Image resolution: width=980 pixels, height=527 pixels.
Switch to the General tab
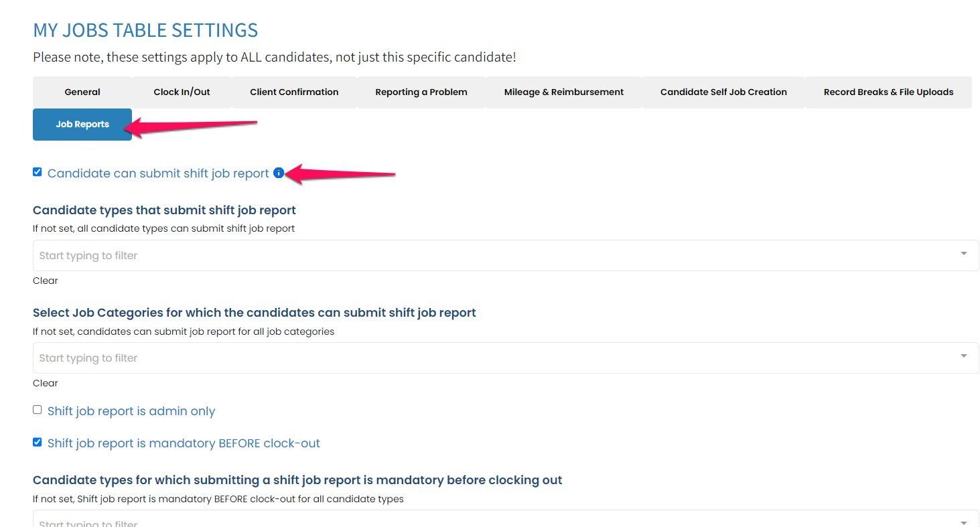tap(82, 92)
